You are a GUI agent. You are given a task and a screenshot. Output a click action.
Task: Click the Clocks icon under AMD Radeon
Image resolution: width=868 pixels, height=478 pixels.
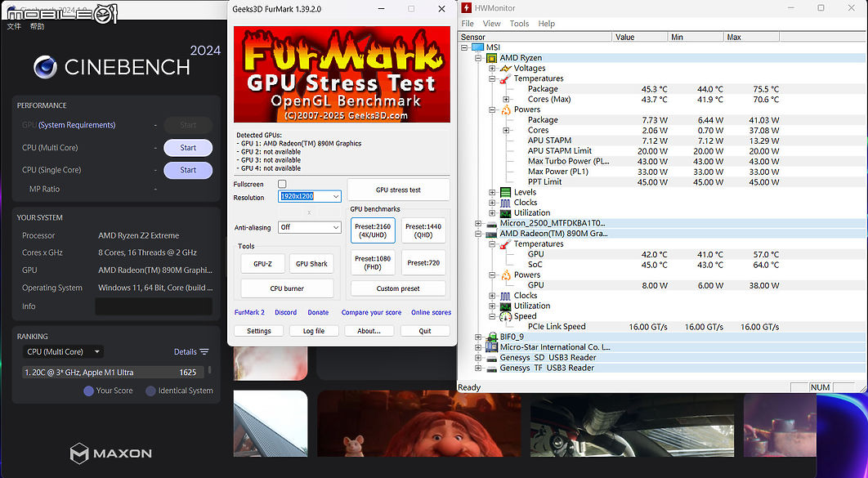(x=505, y=296)
